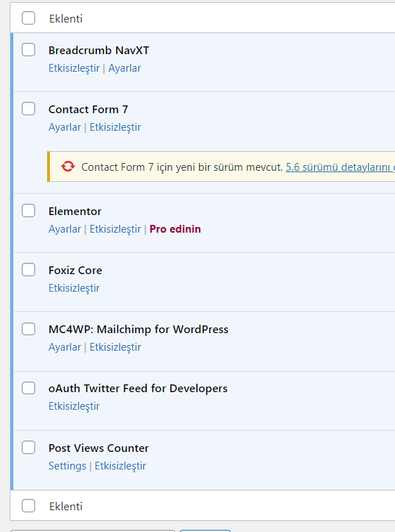Click Etkisizleştir under Elementor
This screenshot has height=532, width=395.
(x=115, y=229)
